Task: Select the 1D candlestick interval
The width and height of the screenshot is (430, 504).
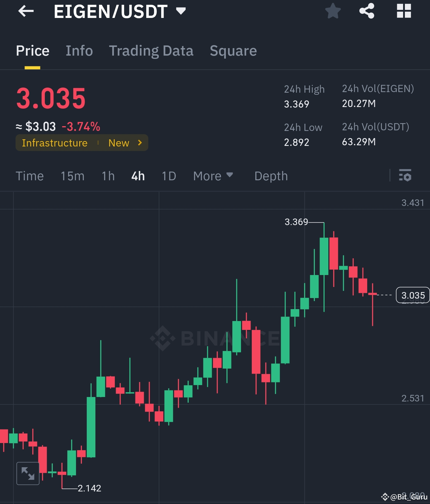Action: (x=168, y=176)
